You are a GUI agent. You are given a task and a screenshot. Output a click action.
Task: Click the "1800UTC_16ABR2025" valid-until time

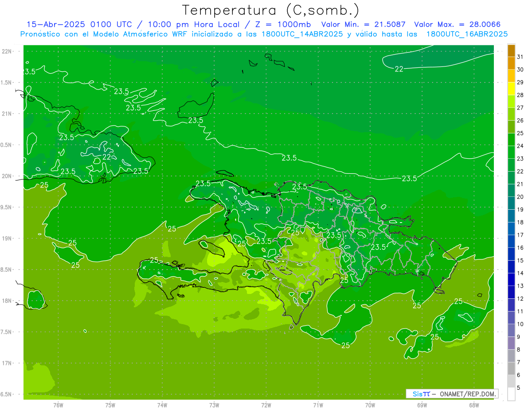[x=466, y=34]
